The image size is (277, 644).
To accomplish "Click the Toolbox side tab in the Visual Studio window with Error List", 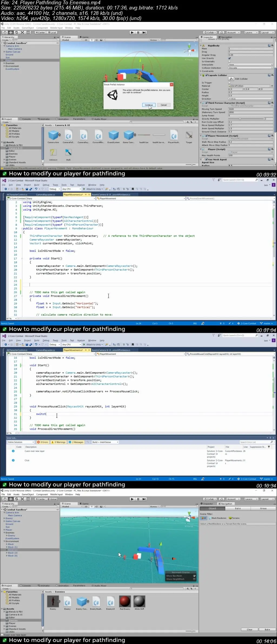I will tap(3, 352).
